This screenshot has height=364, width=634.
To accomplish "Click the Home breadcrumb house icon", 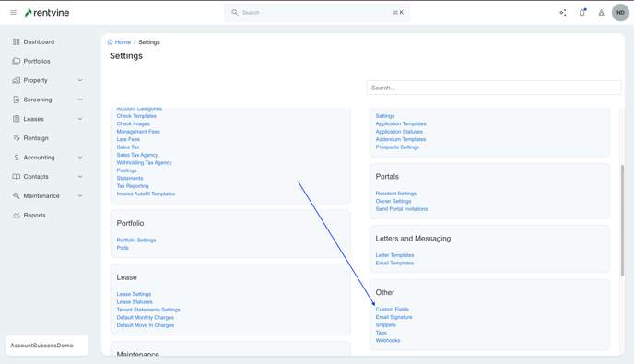I will tap(110, 42).
